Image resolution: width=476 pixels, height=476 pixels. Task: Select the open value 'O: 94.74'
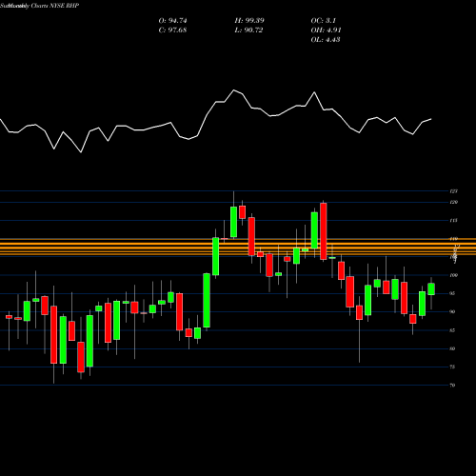[x=172, y=21]
